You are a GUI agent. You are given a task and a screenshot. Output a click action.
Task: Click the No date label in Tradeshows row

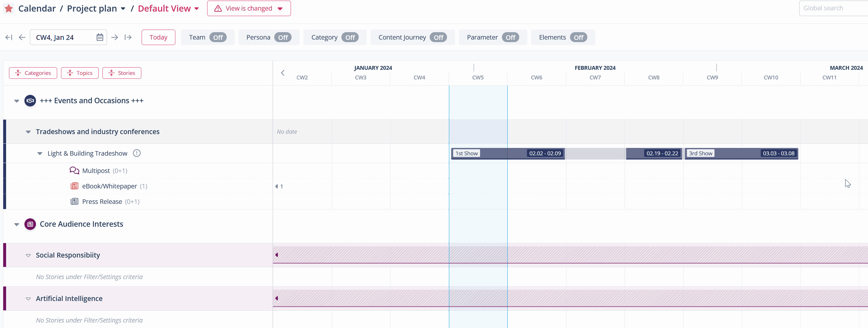[x=287, y=132]
